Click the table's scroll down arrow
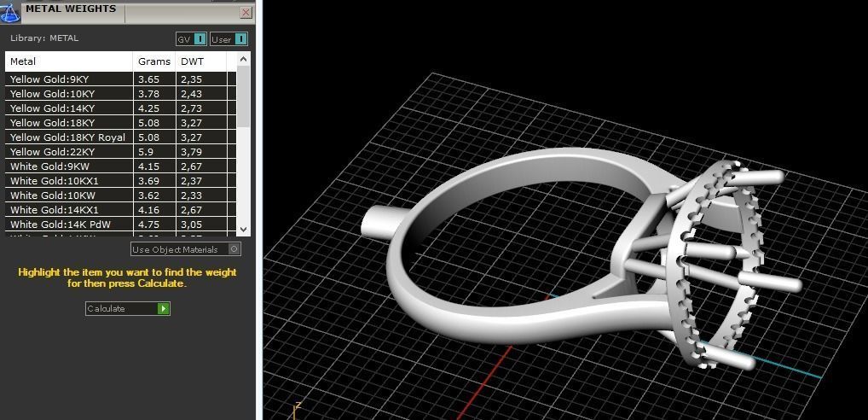This screenshot has width=868, height=420. (244, 229)
